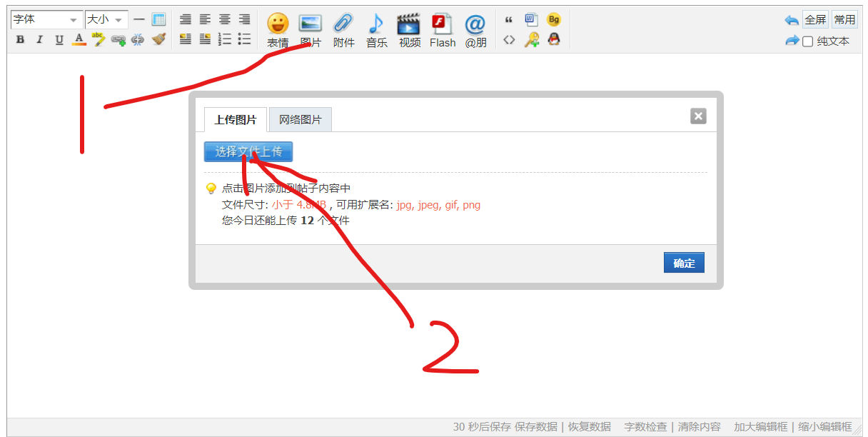Switch to 常用 common toolbar mode
868x437 pixels.
click(844, 19)
